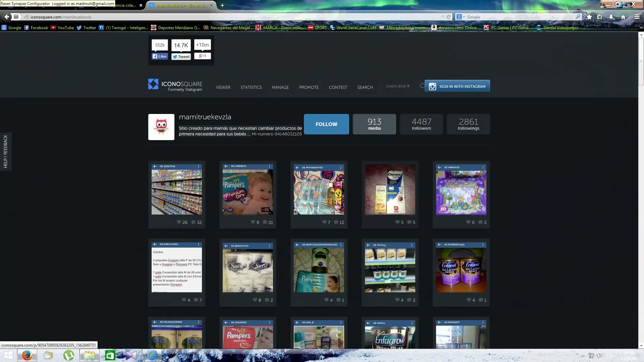Viewport: 644px width, 362px height.
Task: Open the DE PATHSMONTES diapers photo
Action: pyautogui.click(x=319, y=189)
